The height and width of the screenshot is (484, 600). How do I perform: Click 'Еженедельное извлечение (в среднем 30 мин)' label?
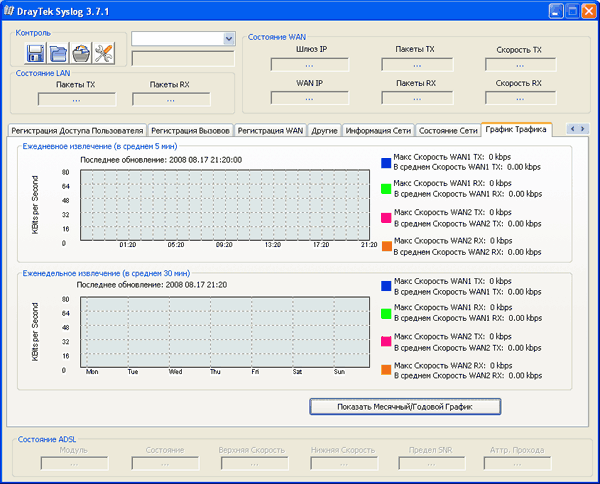(x=106, y=273)
